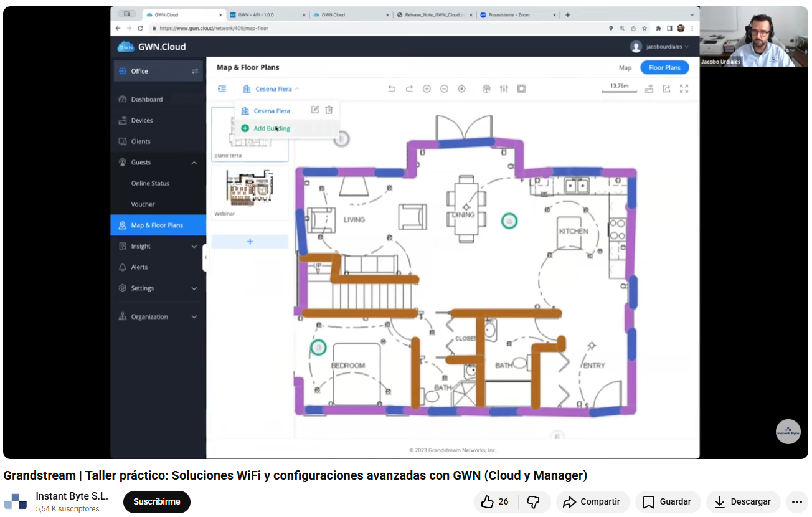Click the redo arrow icon
The width and height of the screenshot is (812, 517).
409,89
